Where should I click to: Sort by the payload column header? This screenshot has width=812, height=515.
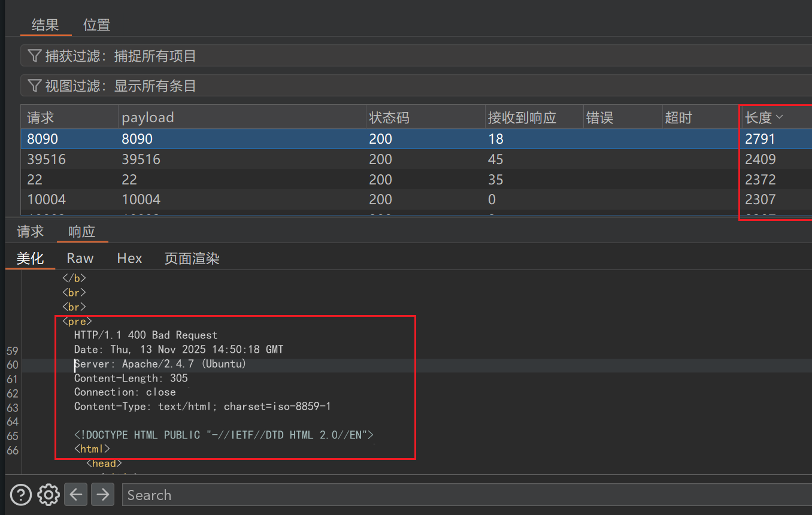tap(148, 118)
